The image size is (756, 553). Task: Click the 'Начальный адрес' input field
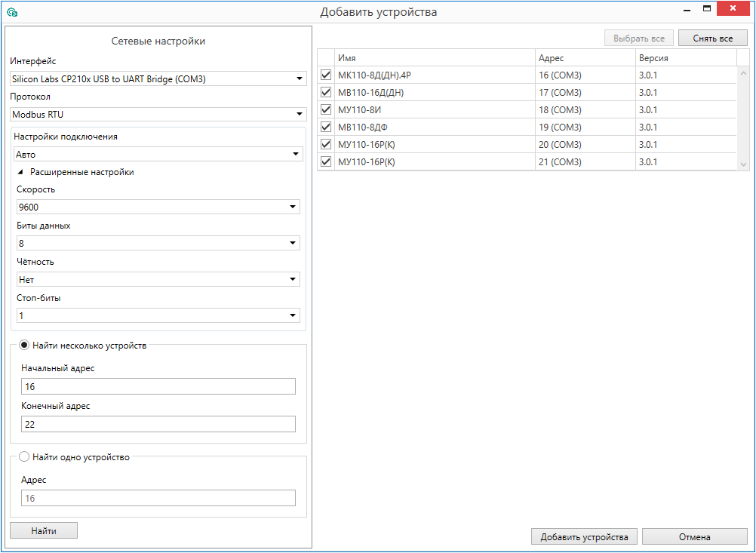click(158, 387)
